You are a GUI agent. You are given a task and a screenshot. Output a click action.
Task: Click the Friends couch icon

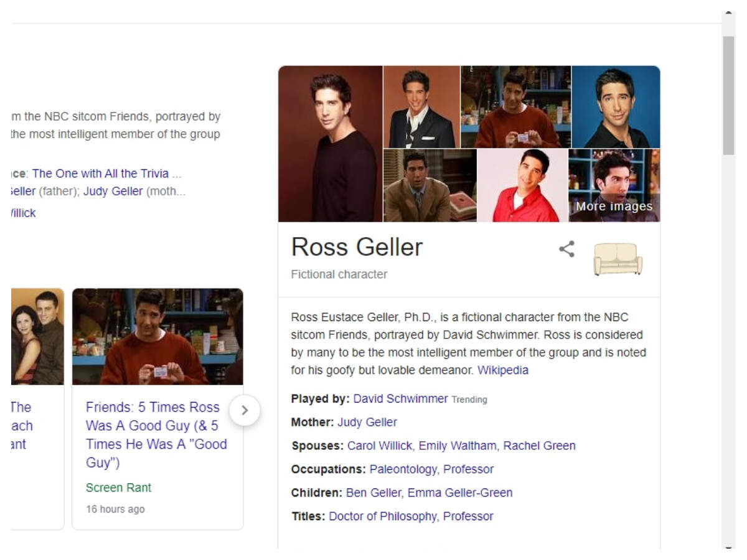(618, 259)
